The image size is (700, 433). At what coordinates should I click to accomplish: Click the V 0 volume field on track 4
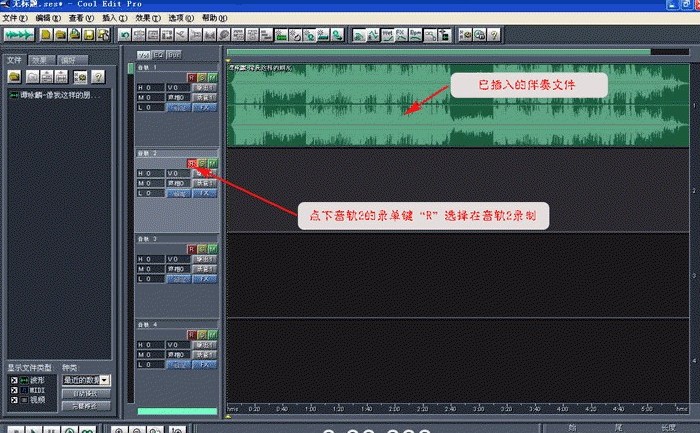tap(178, 345)
